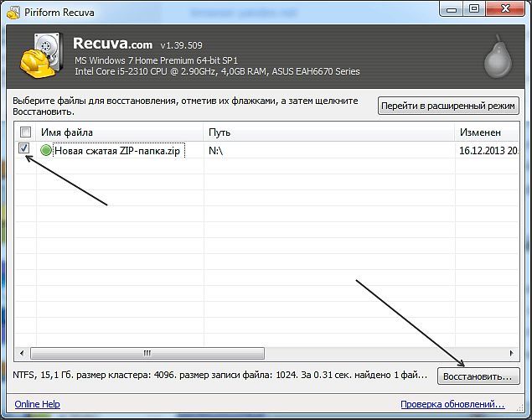The height and width of the screenshot is (420, 532).
Task: Click the left scroll arrow of horizontal scrollbar
Action: [22, 353]
